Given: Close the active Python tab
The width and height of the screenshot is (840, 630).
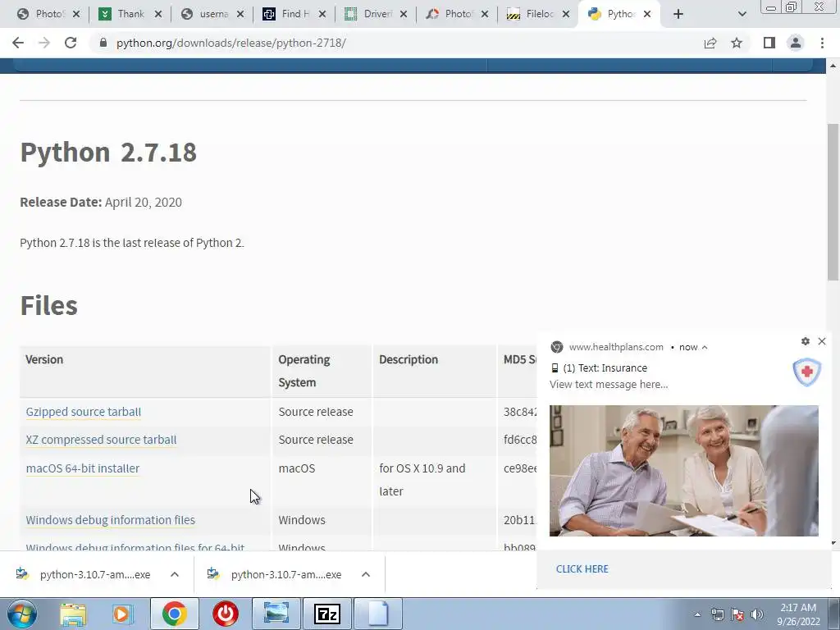Looking at the screenshot, I should 647,15.
